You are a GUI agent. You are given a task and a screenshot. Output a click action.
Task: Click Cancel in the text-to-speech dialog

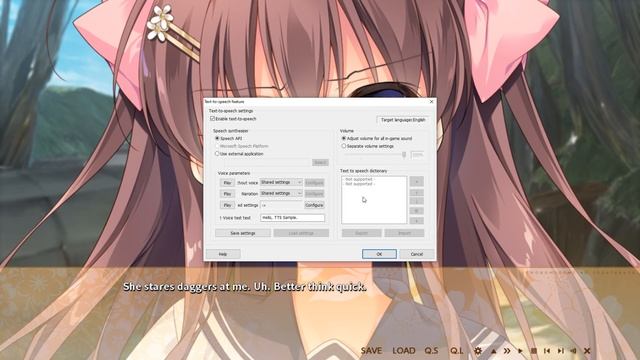click(x=417, y=254)
